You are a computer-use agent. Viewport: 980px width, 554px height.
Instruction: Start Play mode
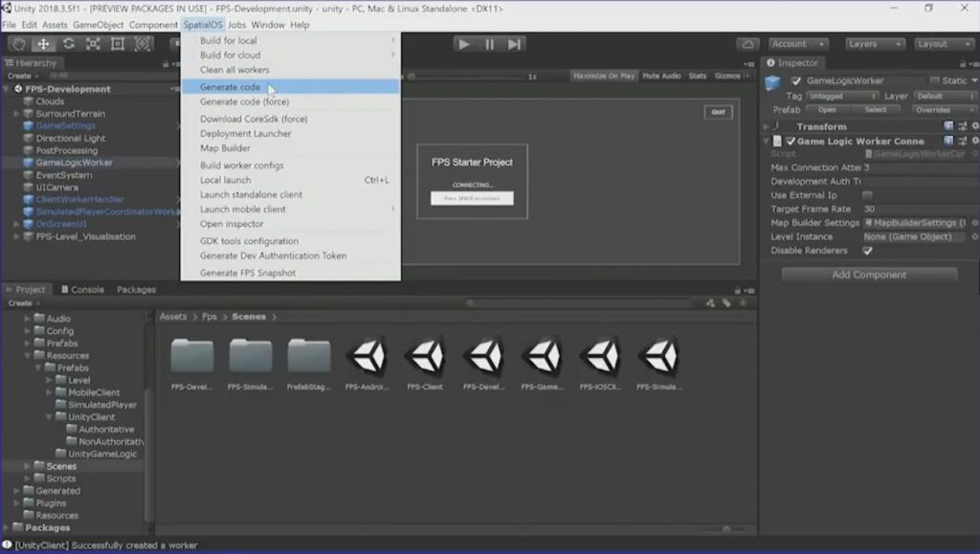point(464,44)
